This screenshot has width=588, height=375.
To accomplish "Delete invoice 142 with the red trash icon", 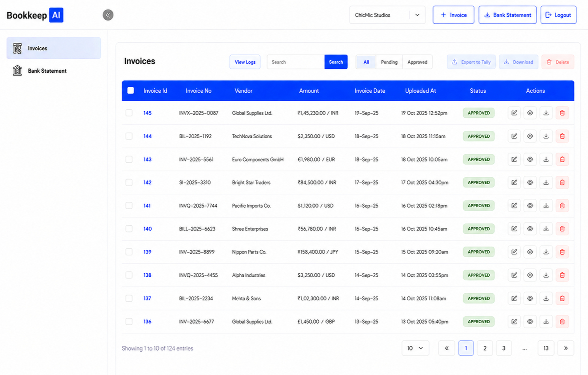I will [x=562, y=182].
